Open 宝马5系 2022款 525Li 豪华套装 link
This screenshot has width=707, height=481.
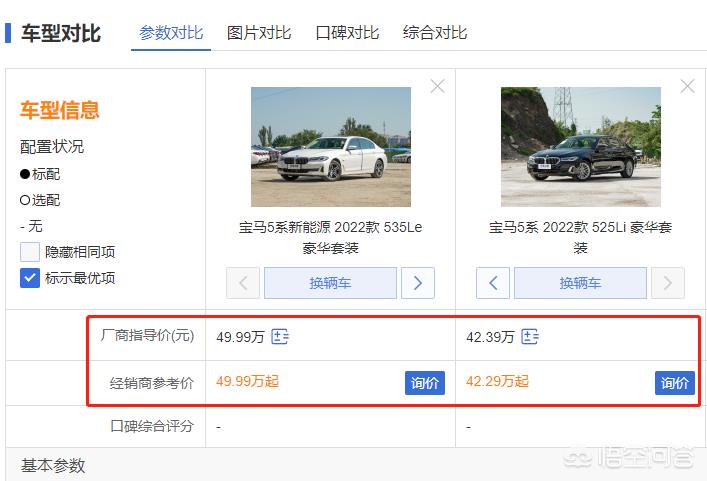(x=580, y=237)
